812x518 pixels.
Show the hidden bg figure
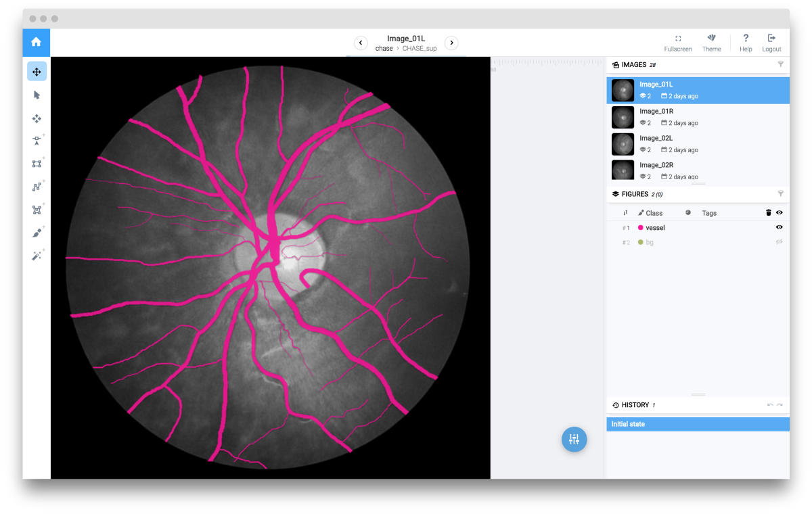click(780, 242)
